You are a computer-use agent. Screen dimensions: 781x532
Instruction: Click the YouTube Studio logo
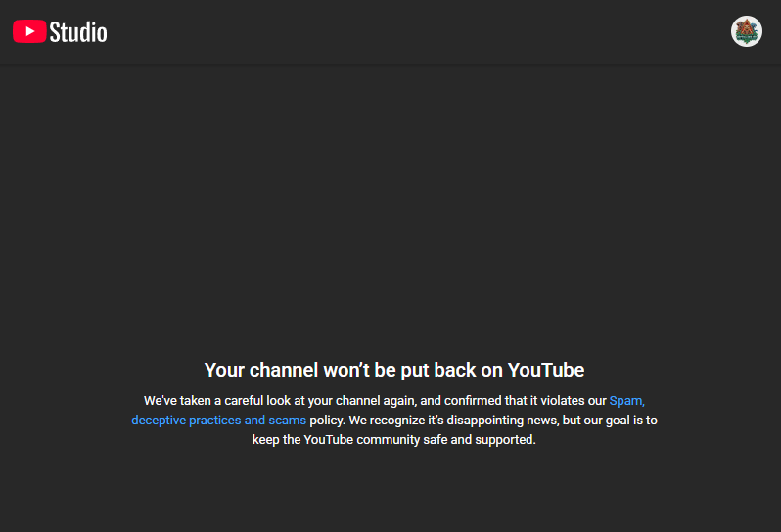(x=60, y=32)
